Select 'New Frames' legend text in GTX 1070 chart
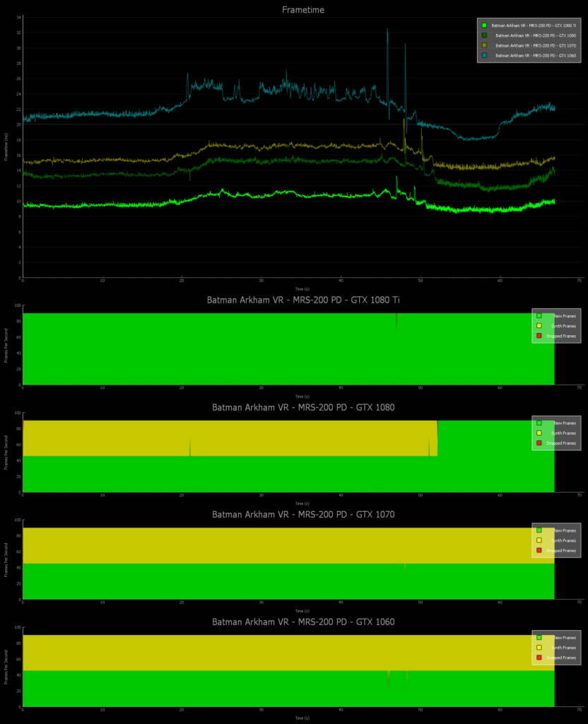The image size is (588, 724). point(565,531)
